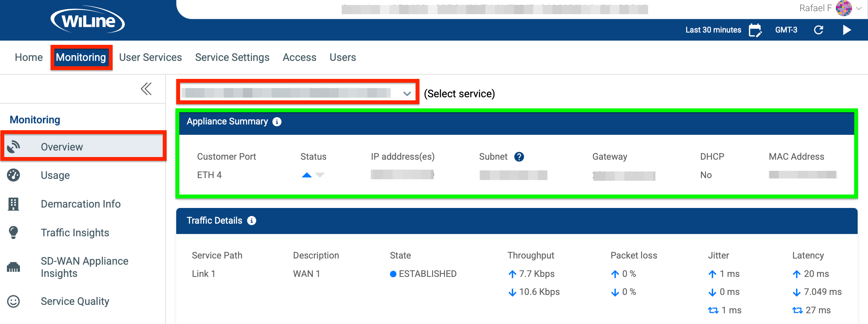Open the Usage sidebar item

55,175
